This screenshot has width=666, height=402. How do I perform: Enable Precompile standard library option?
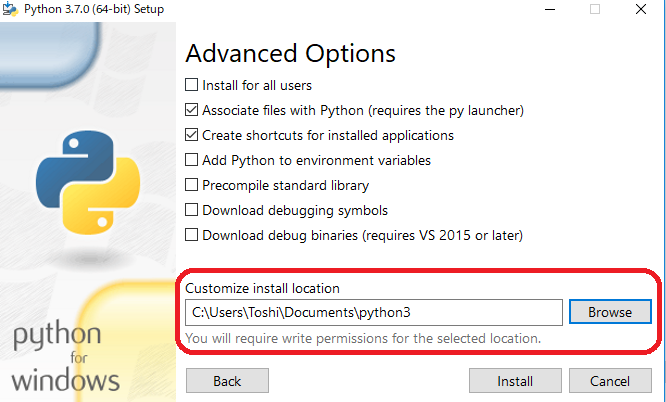point(192,185)
